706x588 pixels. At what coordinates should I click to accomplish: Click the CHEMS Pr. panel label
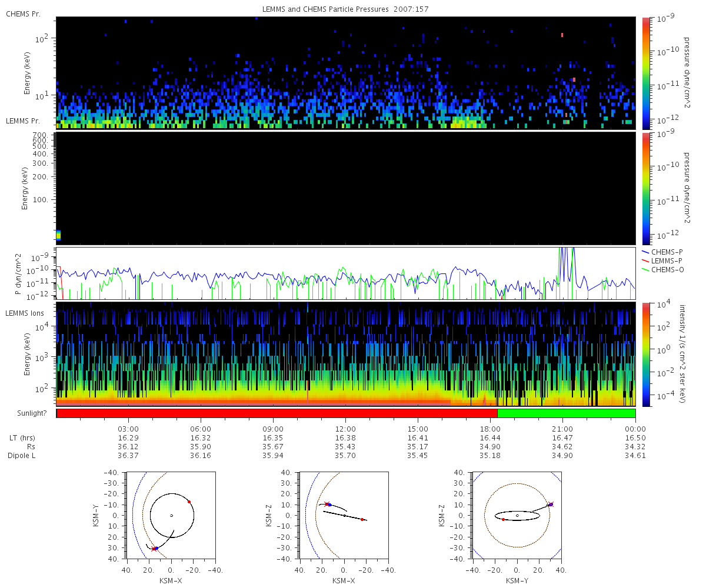click(23, 14)
